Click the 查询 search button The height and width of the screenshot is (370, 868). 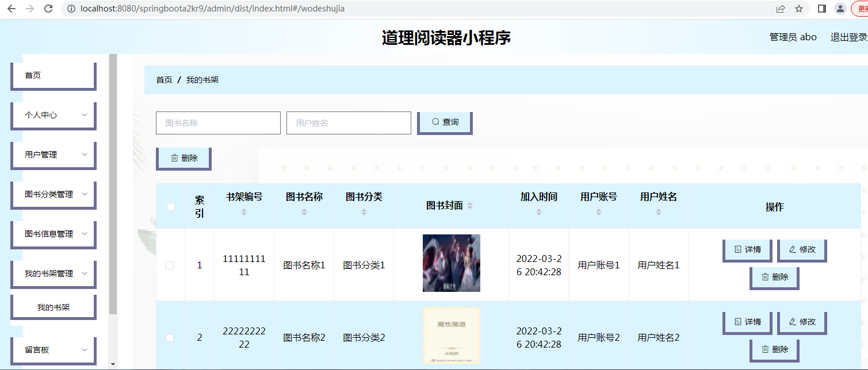click(445, 122)
